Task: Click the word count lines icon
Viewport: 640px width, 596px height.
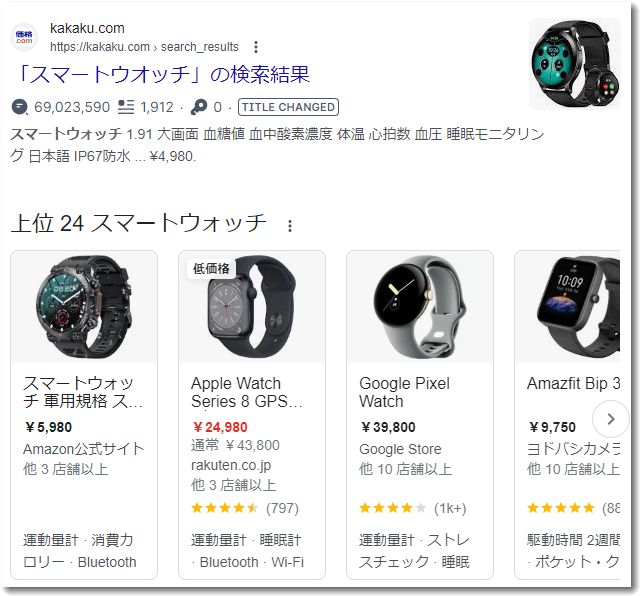Action: pos(126,107)
